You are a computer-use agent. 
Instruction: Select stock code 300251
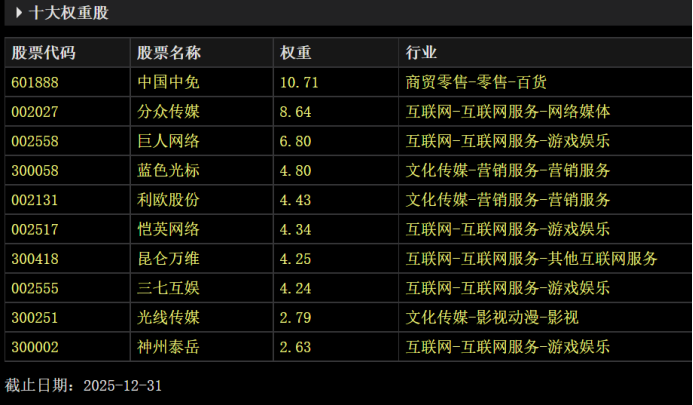pos(35,317)
